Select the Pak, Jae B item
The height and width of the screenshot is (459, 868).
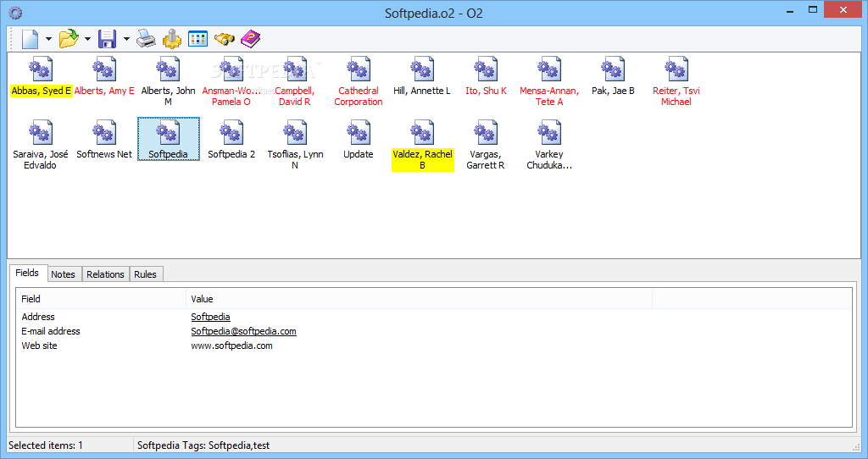[613, 77]
